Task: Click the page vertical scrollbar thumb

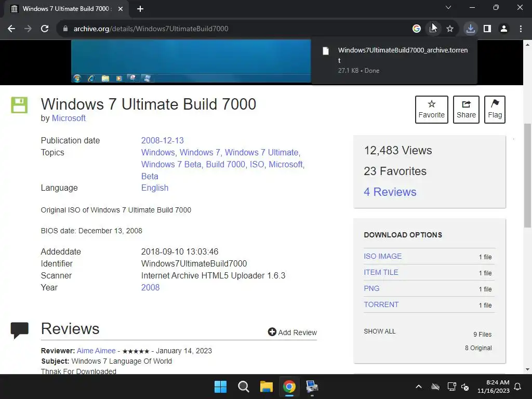Action: point(527,176)
